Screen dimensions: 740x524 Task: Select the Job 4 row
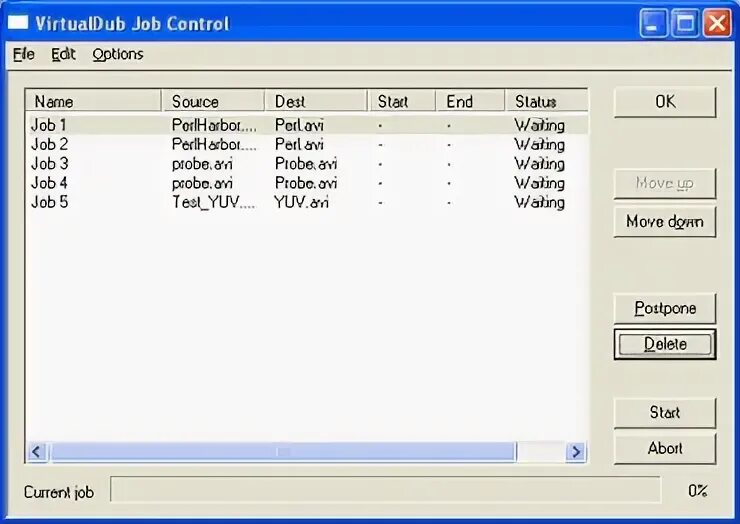coord(307,183)
